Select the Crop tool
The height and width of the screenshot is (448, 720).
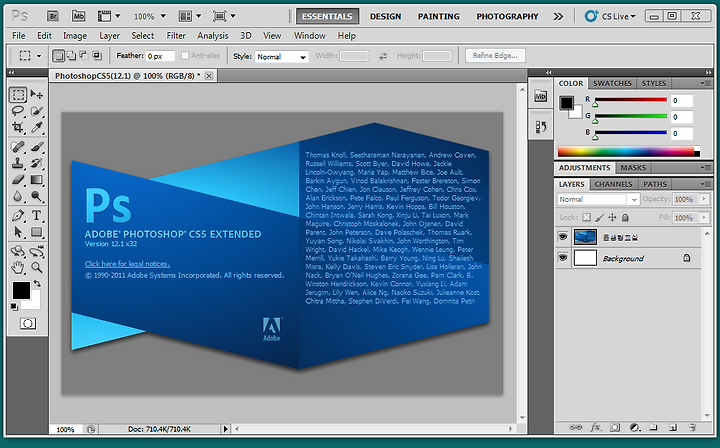point(18,127)
